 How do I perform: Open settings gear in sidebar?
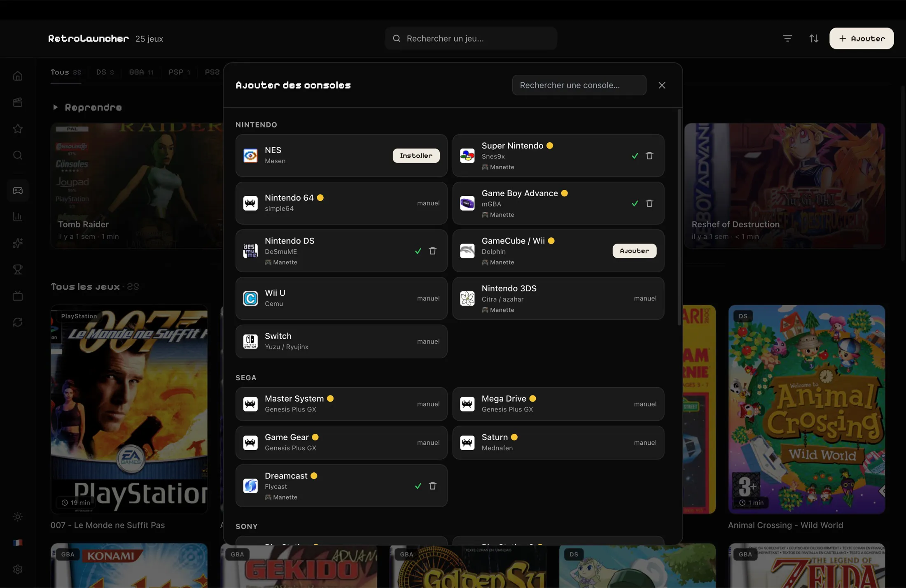(17, 569)
